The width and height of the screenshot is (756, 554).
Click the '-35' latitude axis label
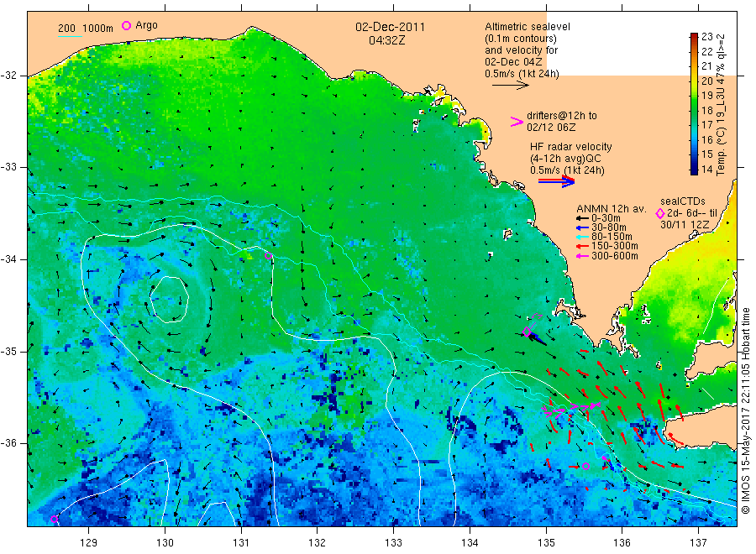pyautogui.click(x=8, y=351)
